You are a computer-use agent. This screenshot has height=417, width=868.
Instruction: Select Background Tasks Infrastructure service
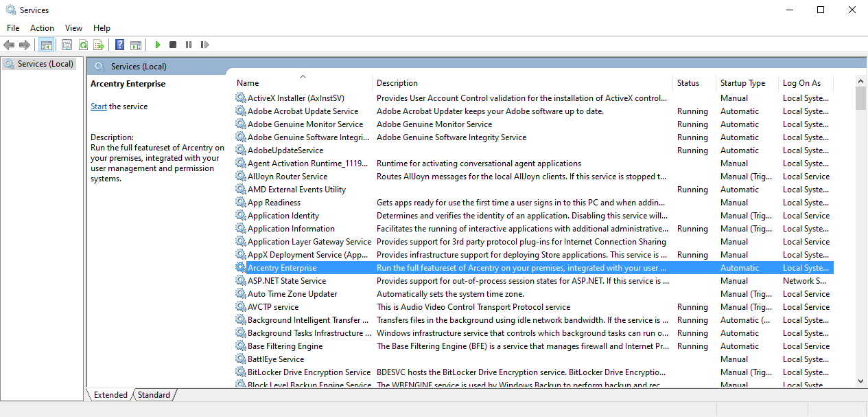click(x=534, y=333)
